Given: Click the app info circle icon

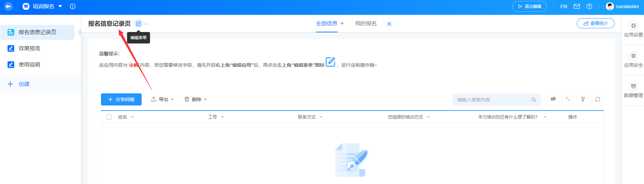Looking at the screenshot, I should tap(73, 6).
